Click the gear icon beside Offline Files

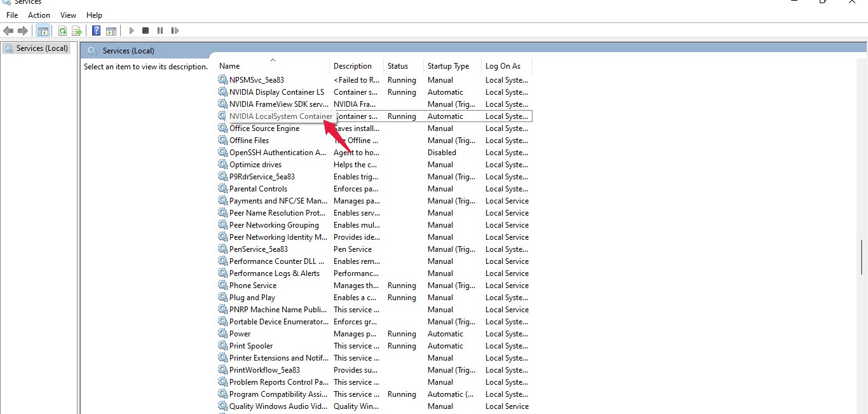(222, 141)
